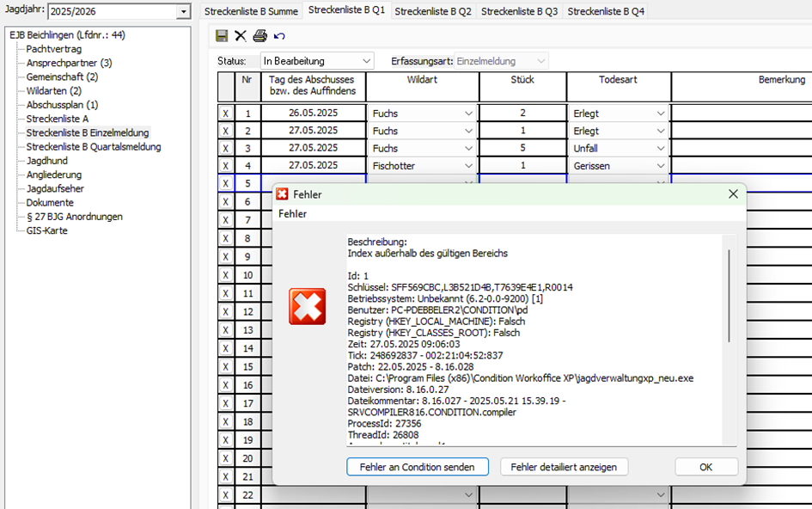Click the undo arrow icon in toolbar
This screenshot has height=509, width=812.
click(279, 36)
